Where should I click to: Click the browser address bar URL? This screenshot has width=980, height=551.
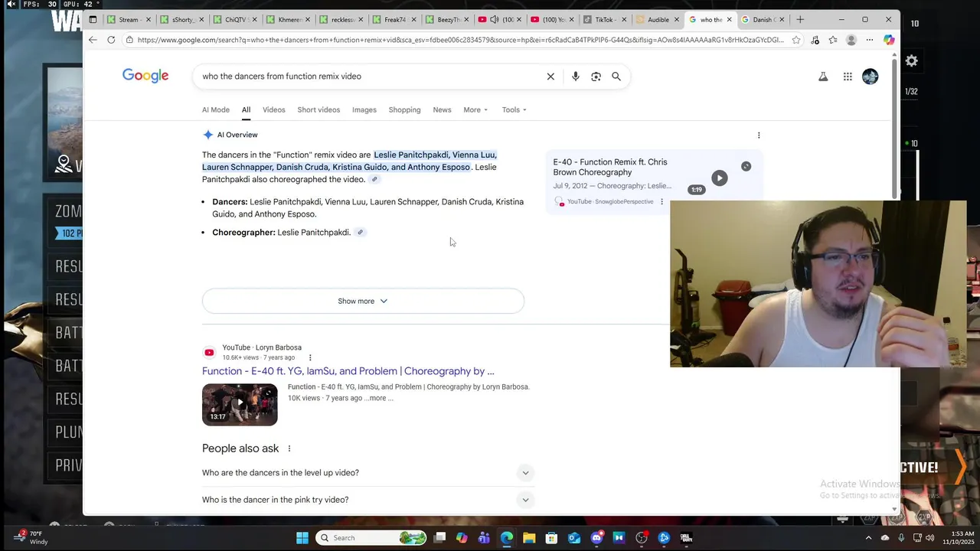459,40
